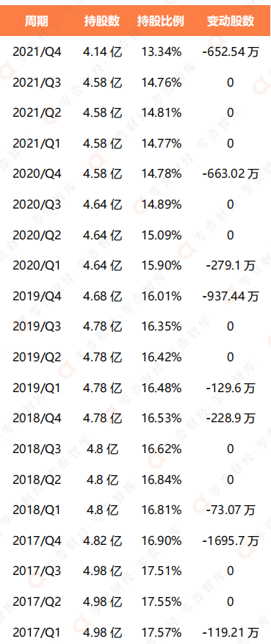Select the 2020/Q4 row label
The image size is (271, 644).
click(37, 174)
